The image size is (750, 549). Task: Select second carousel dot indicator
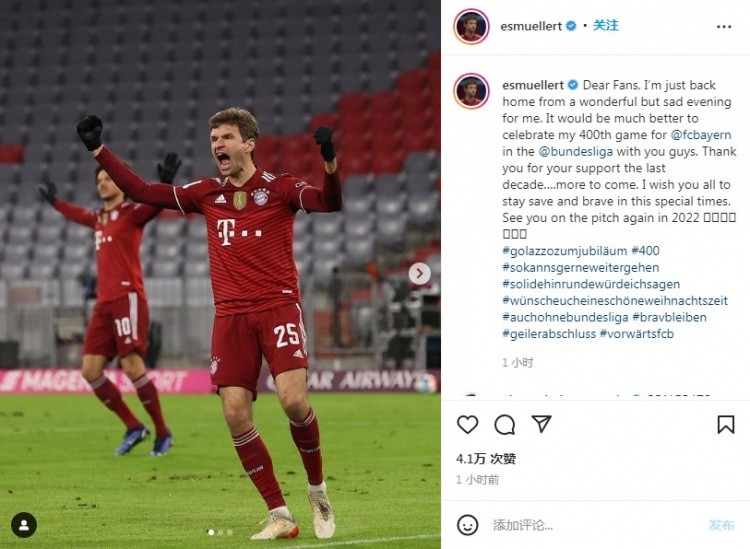pos(220,532)
